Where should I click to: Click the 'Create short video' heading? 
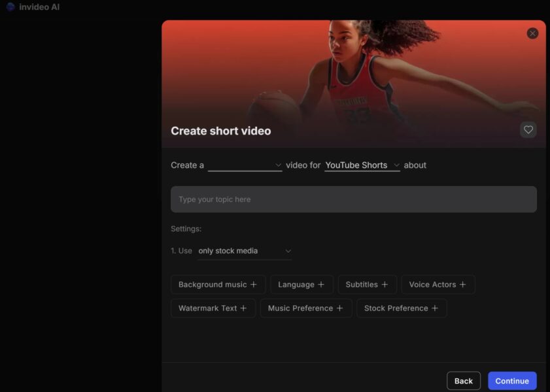click(221, 131)
